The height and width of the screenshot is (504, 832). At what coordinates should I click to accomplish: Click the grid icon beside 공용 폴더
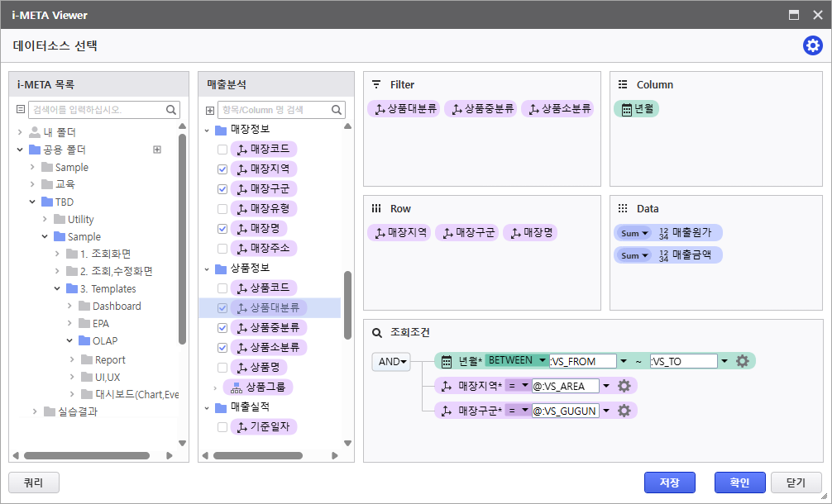(157, 150)
